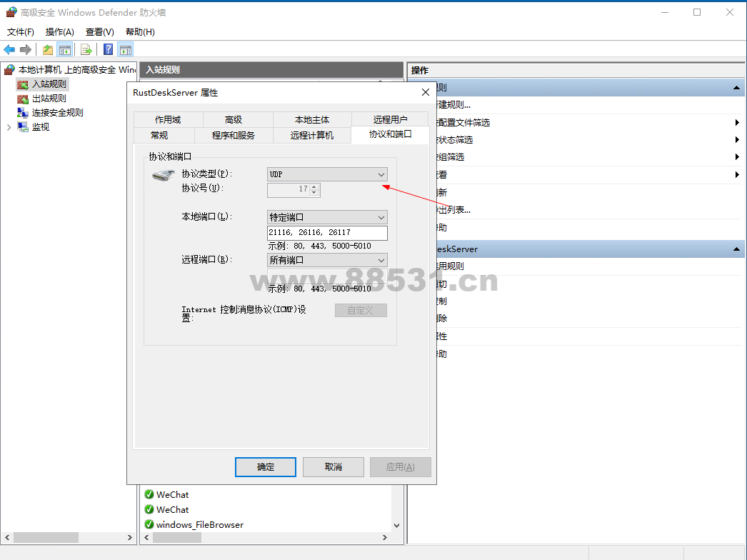Click the ICMP 自定义 button
Screen dimensions: 747x560
(361, 311)
